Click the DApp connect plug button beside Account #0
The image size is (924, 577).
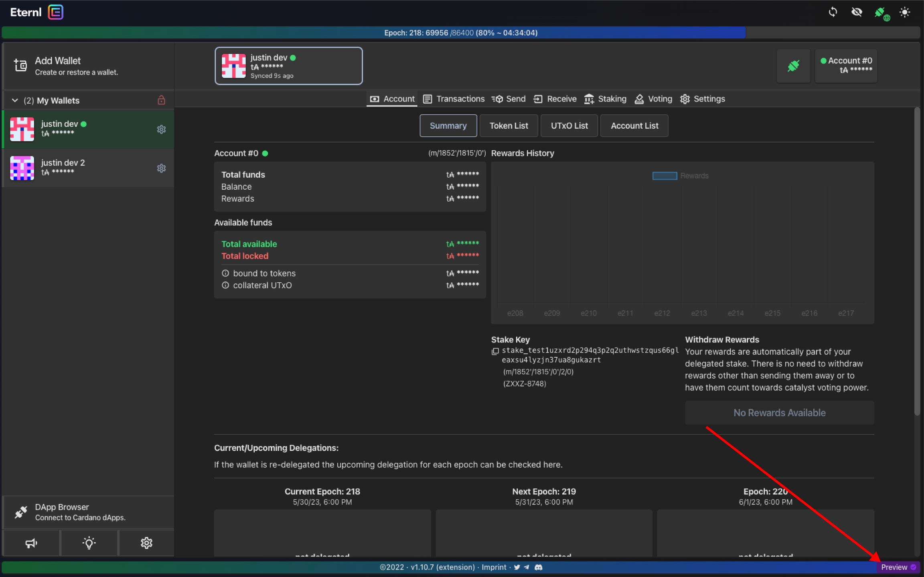tap(793, 66)
